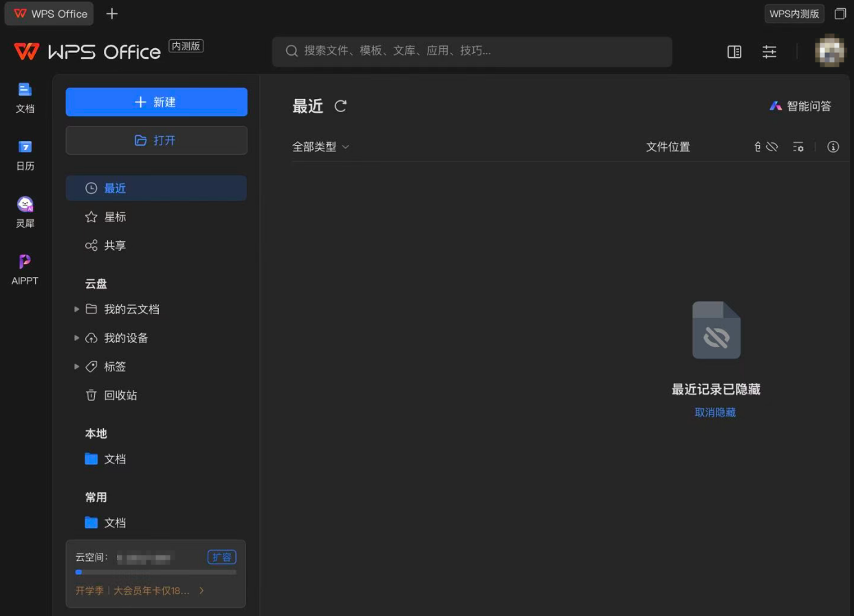Show hidden records with 取消隐藏
The width and height of the screenshot is (854, 616).
715,412
